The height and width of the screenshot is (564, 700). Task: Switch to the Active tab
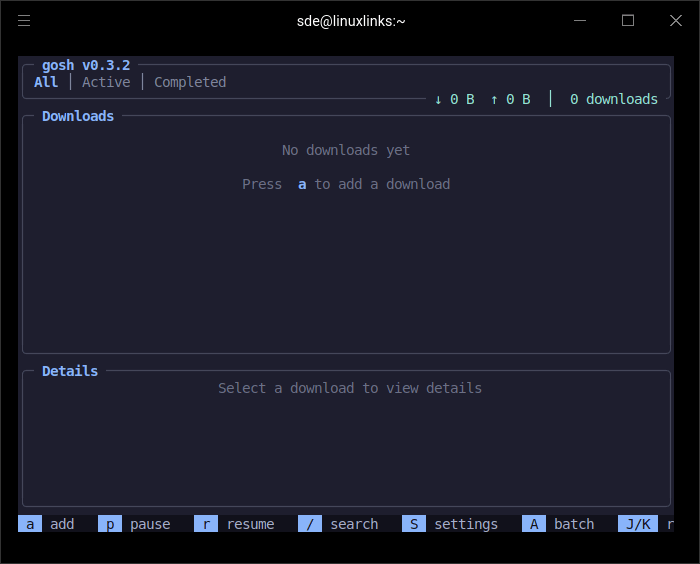[x=106, y=82]
